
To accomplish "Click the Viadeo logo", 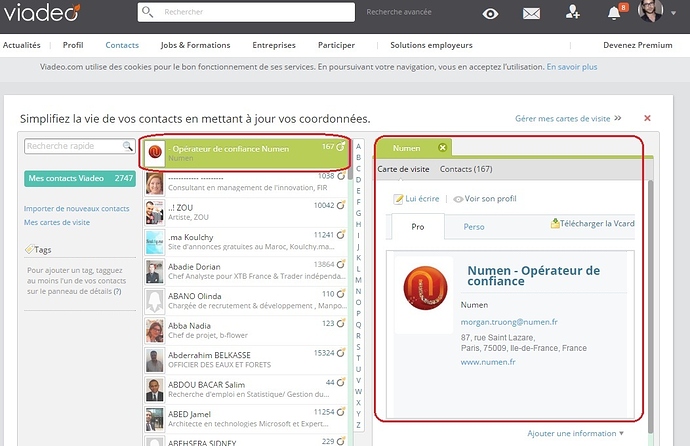I will click(42, 12).
